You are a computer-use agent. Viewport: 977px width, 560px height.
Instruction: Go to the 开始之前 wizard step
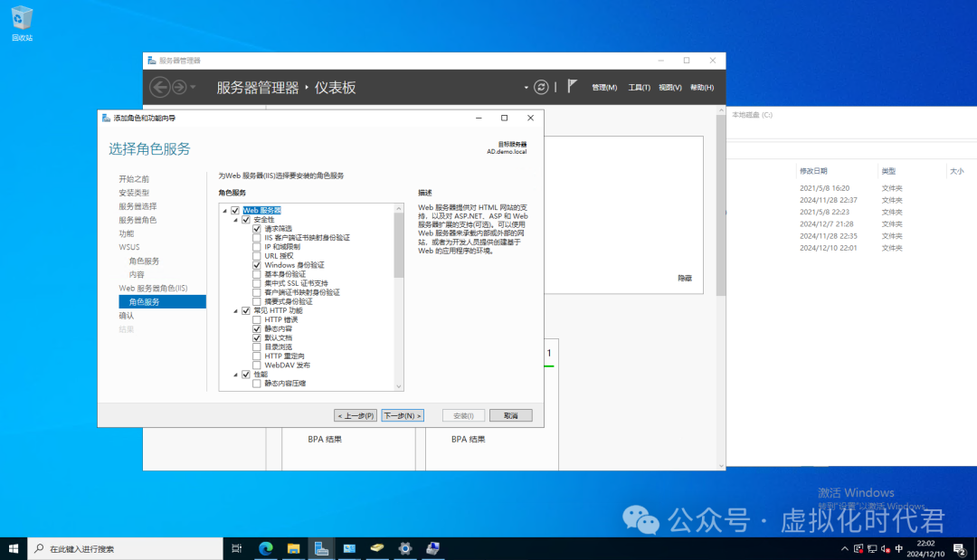pos(134,179)
